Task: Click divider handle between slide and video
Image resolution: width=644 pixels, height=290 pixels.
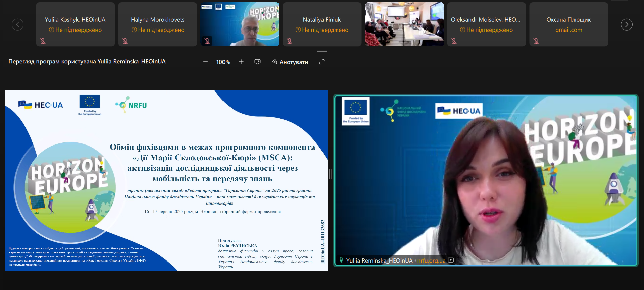Action: click(330, 174)
